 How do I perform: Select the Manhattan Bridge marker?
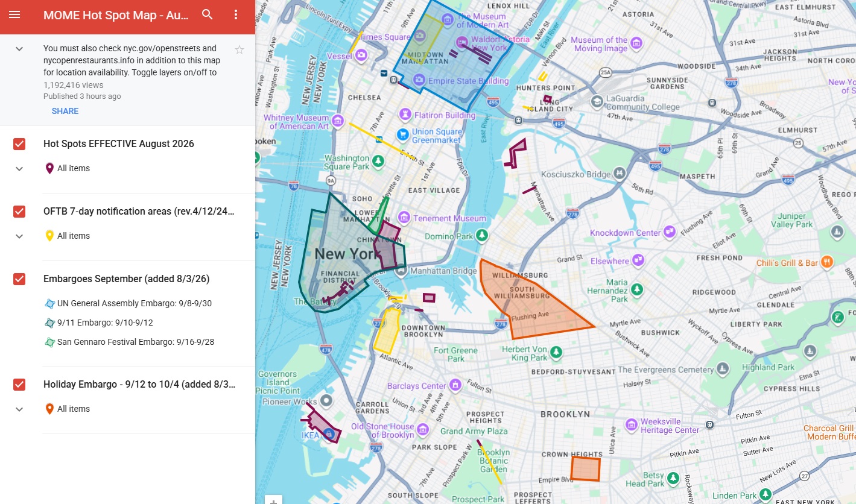(x=401, y=271)
